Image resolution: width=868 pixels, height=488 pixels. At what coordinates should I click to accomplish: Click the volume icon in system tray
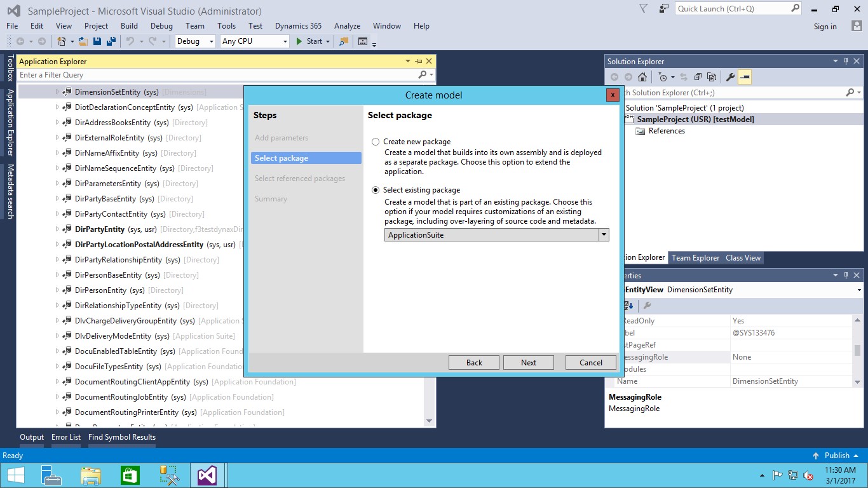[808, 475]
